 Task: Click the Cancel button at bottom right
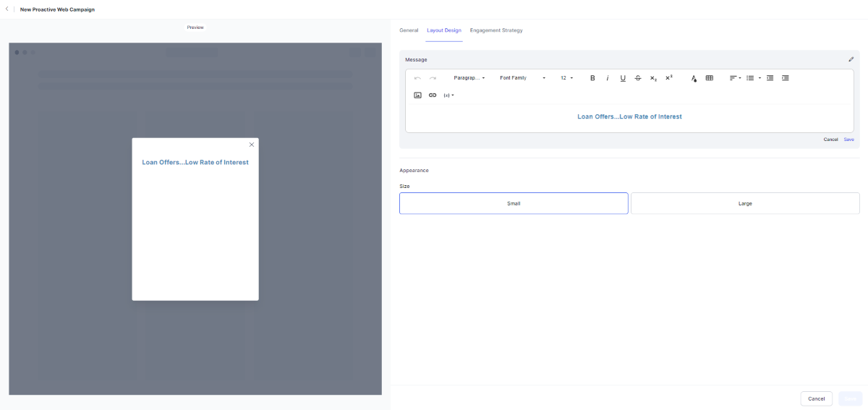pyautogui.click(x=816, y=398)
